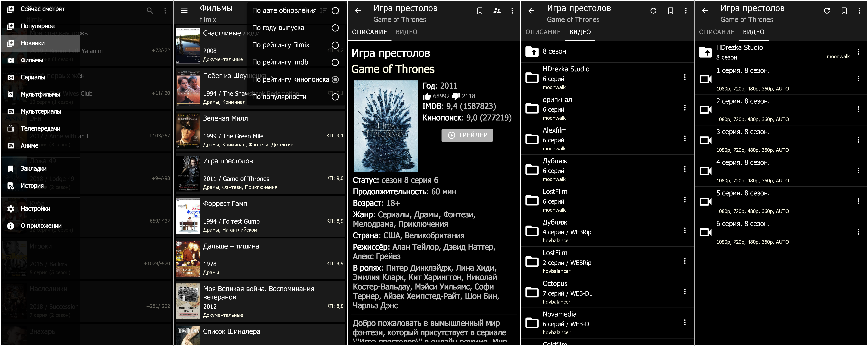The image size is (868, 346).
Task: Open options for 5 серия. 8 сезон.
Action: point(858,201)
